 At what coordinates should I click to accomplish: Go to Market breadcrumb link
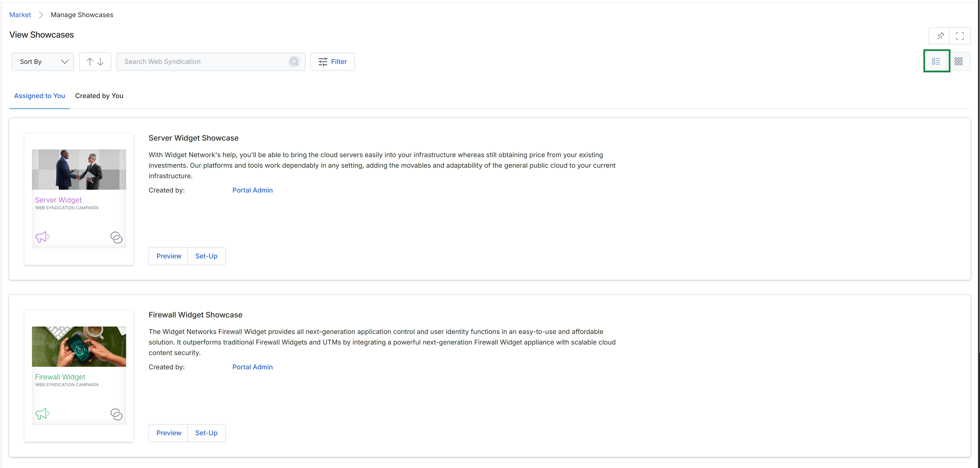click(20, 15)
